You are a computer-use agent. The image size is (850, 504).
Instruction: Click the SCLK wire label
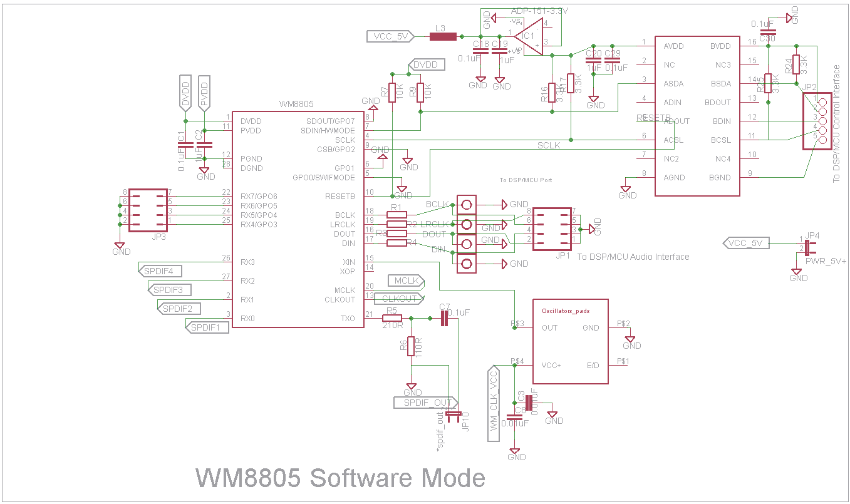(549, 145)
